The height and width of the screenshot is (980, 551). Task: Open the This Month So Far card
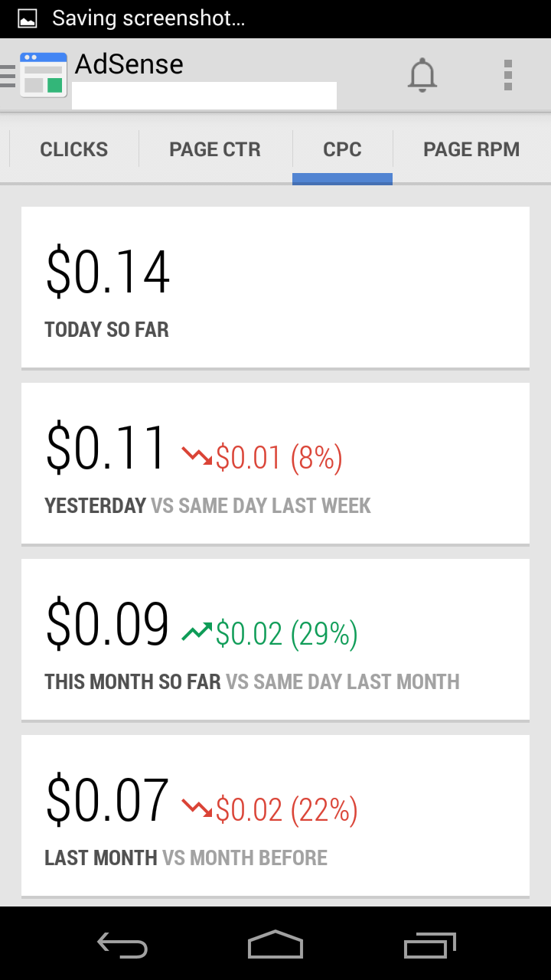(275, 639)
